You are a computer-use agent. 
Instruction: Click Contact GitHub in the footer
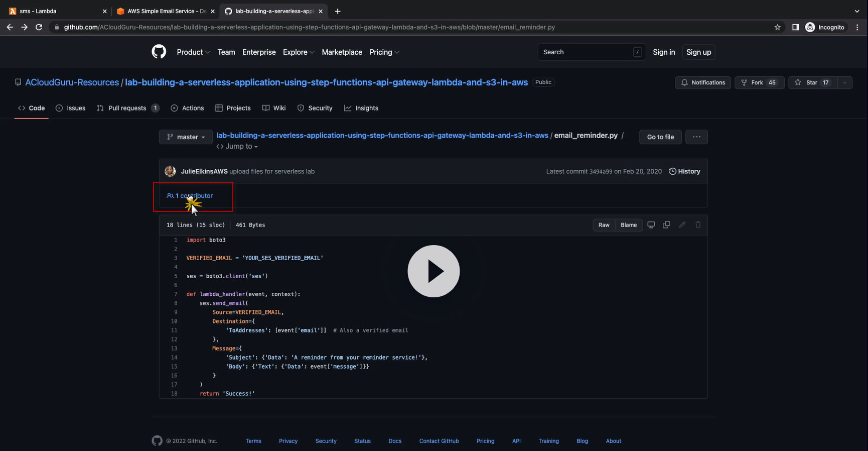click(x=439, y=441)
